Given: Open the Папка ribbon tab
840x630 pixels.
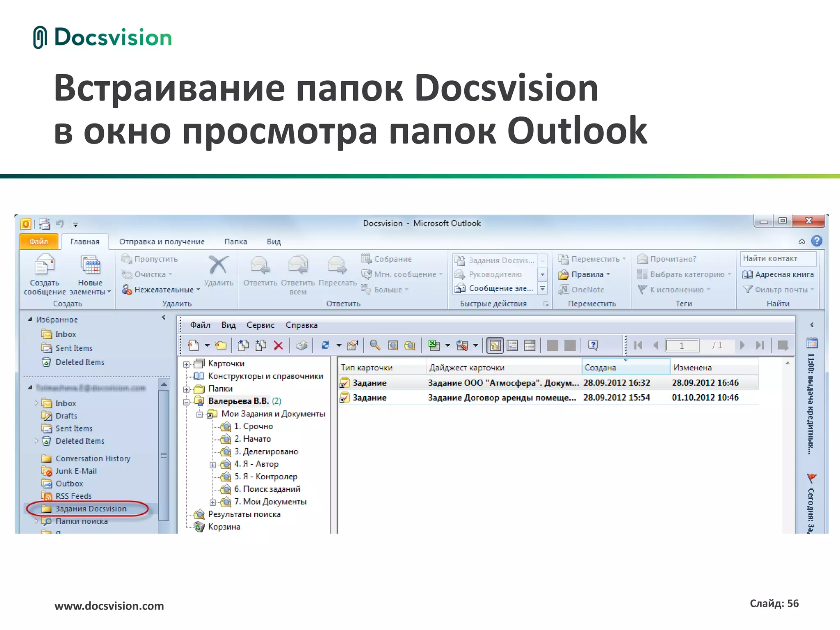Looking at the screenshot, I should pos(235,242).
